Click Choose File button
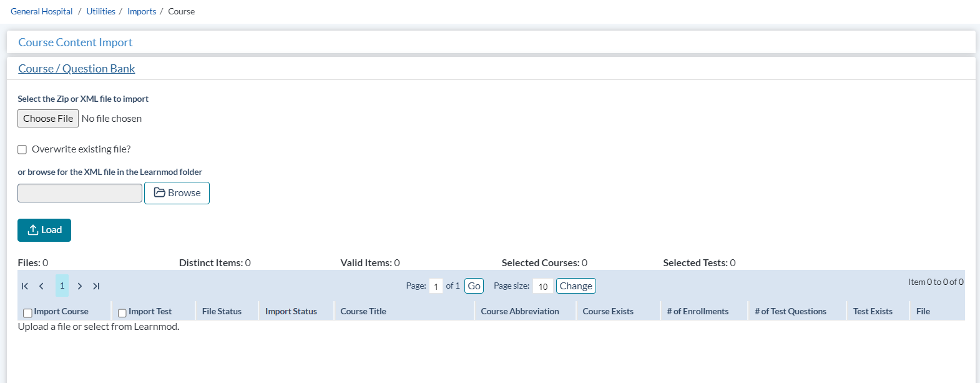The image size is (980, 383). coord(48,119)
